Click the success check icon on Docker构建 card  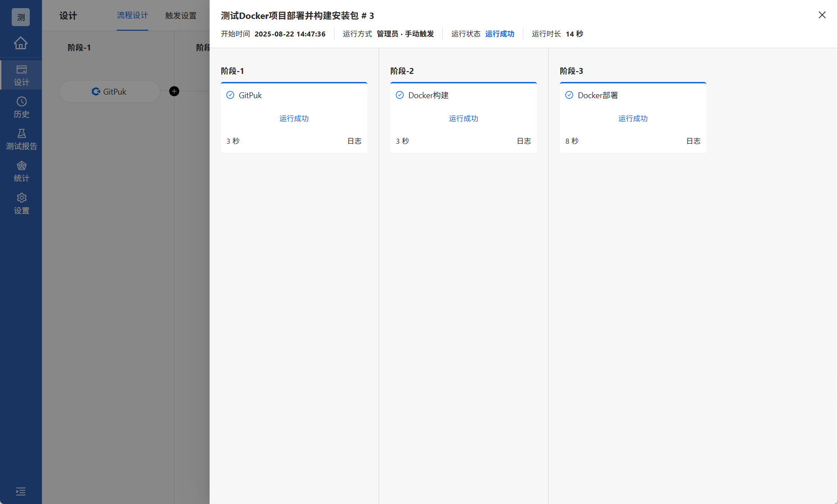(399, 95)
